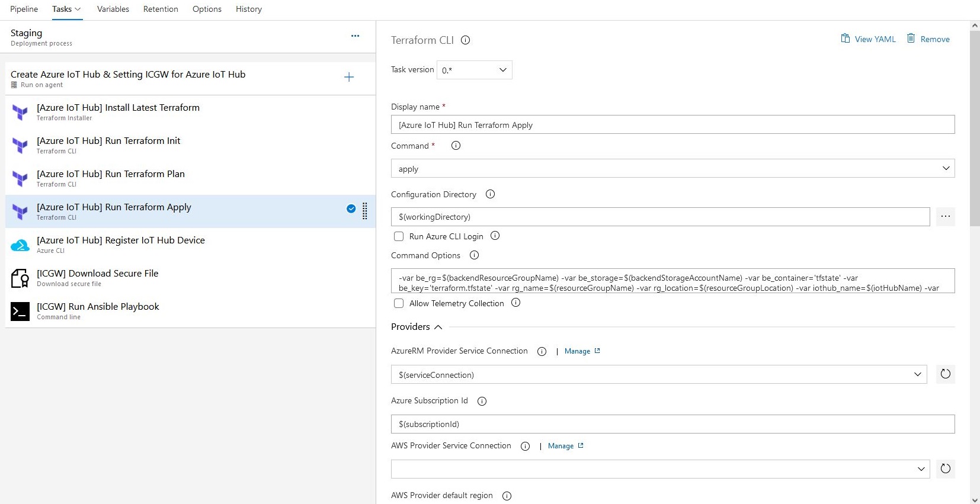Open the Task version dropdown
This screenshot has width=980, height=504.
coord(474,70)
